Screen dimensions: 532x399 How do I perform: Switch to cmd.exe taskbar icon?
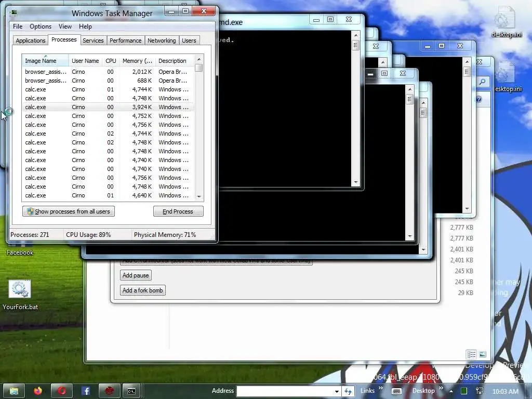click(x=131, y=391)
